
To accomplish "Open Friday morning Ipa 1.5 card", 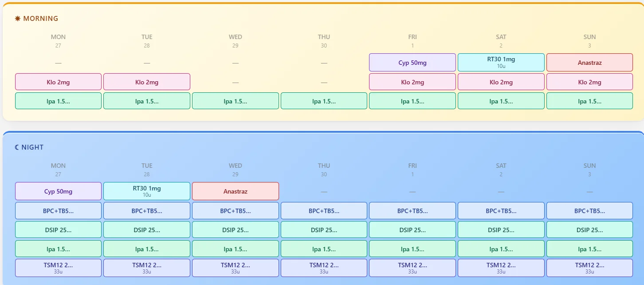I will pyautogui.click(x=412, y=101).
